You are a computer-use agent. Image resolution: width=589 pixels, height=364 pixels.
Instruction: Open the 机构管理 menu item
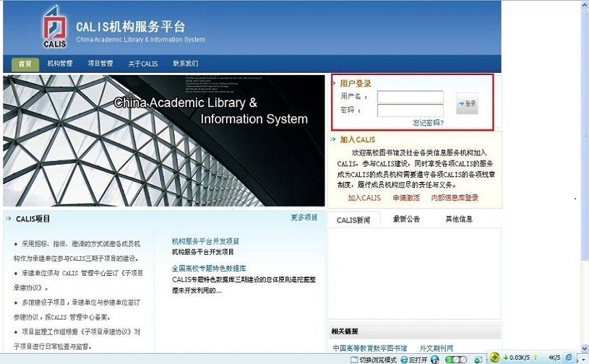60,64
